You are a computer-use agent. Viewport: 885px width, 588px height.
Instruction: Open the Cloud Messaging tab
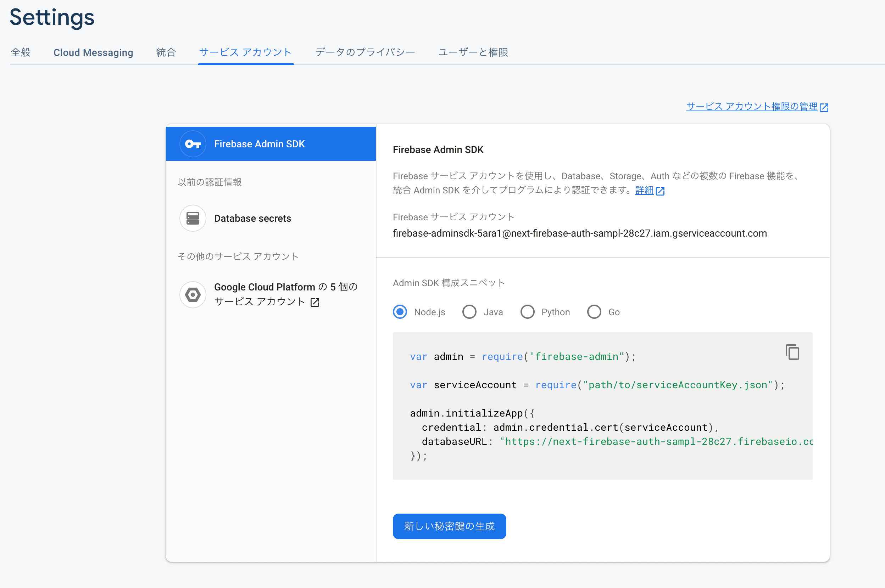pos(93,52)
